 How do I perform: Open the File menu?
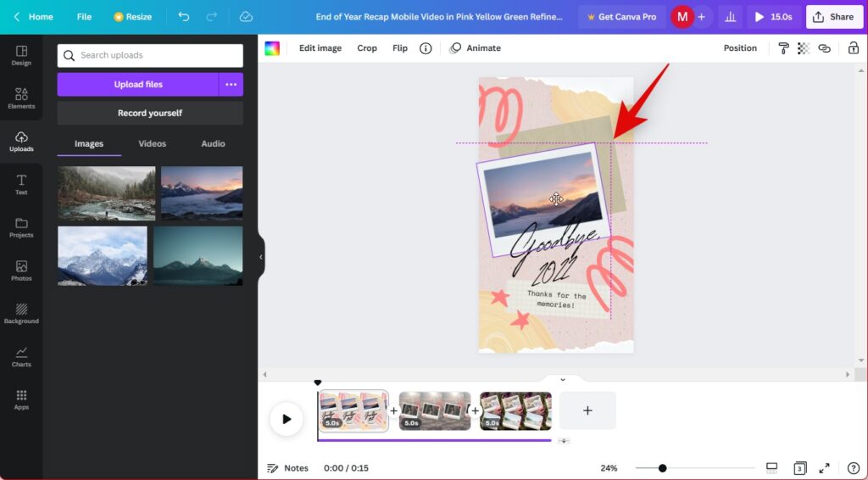84,17
